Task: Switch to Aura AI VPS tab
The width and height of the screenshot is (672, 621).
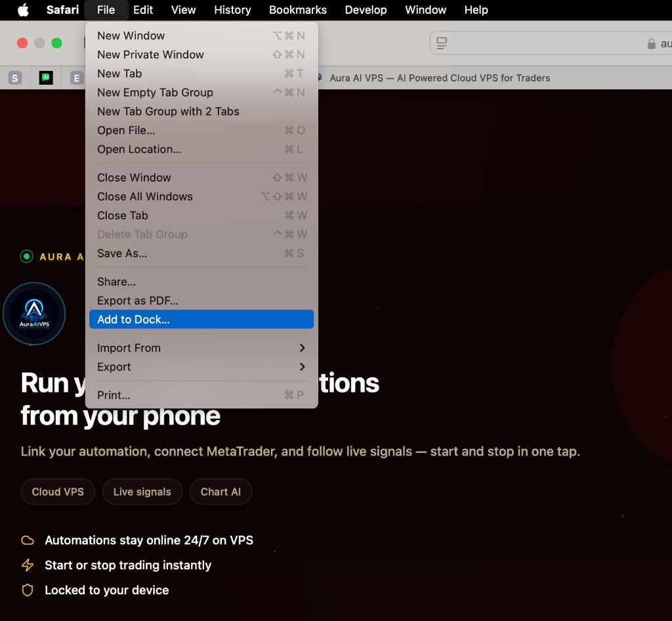Action: pos(440,78)
